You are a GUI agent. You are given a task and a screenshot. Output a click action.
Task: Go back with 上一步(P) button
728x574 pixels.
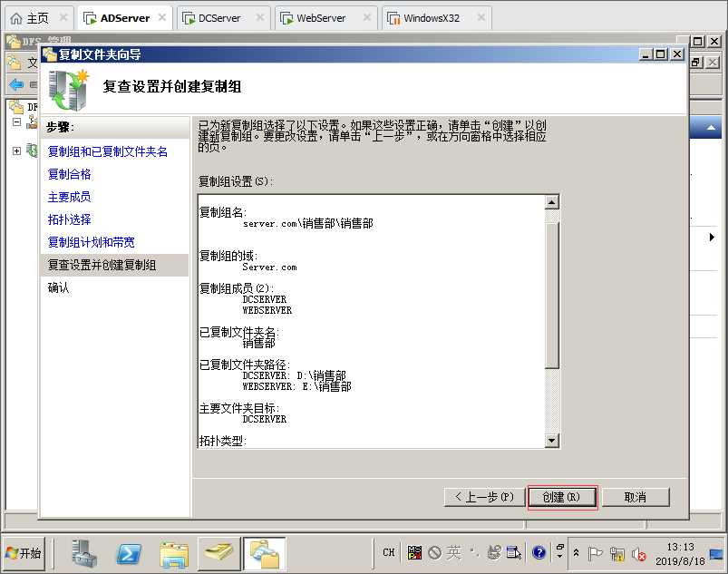click(485, 497)
